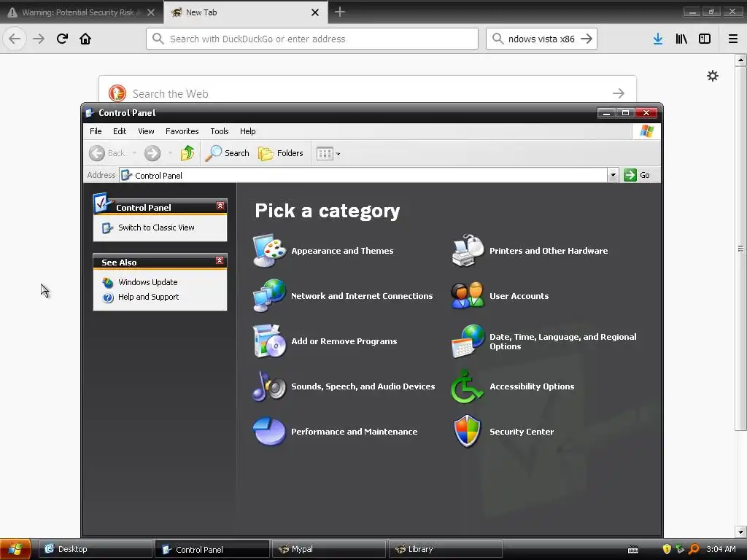Open the Edit menu
Image resolution: width=747 pixels, height=560 pixels.
(120, 131)
